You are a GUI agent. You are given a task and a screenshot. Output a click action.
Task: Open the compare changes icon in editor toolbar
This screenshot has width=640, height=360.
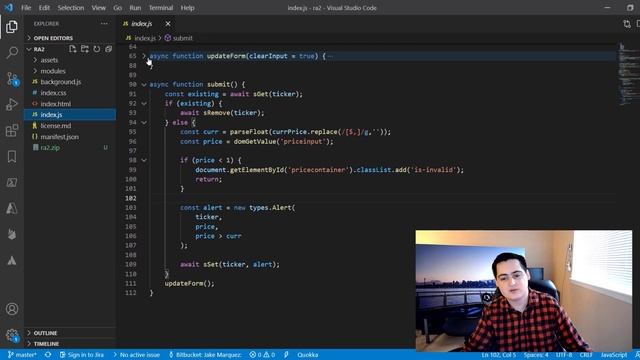click(627, 24)
